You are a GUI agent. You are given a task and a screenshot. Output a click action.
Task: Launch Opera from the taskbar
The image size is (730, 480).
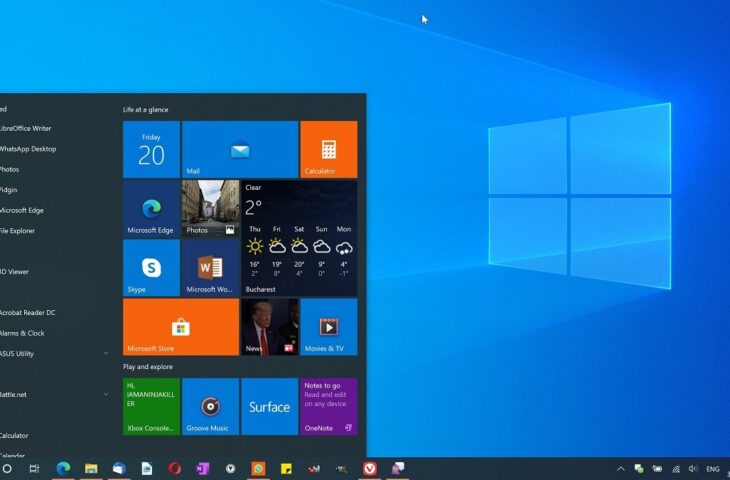(175, 468)
